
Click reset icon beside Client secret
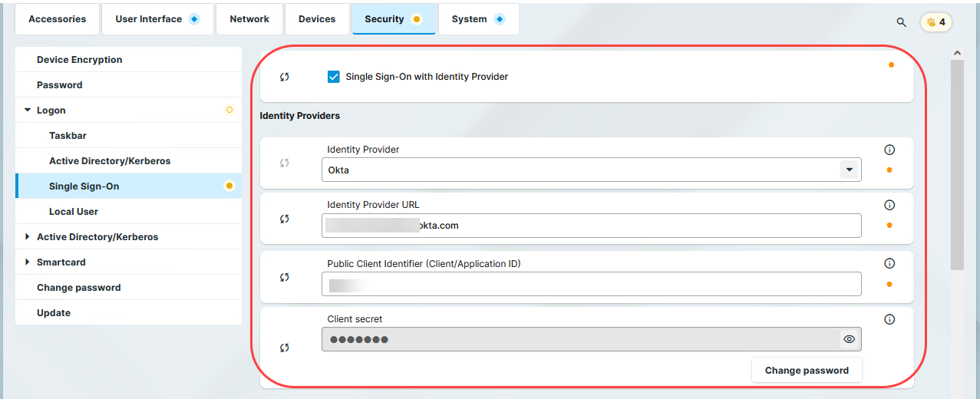(x=285, y=348)
